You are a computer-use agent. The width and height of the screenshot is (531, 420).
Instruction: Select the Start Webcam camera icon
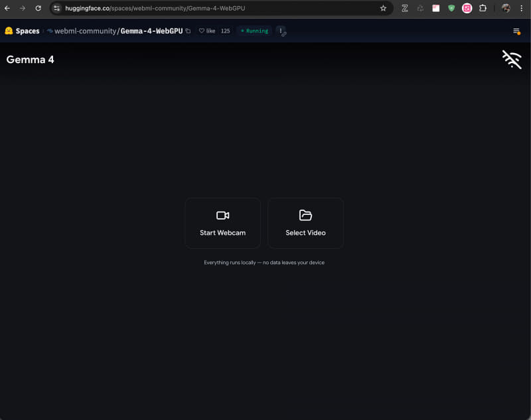(x=222, y=214)
